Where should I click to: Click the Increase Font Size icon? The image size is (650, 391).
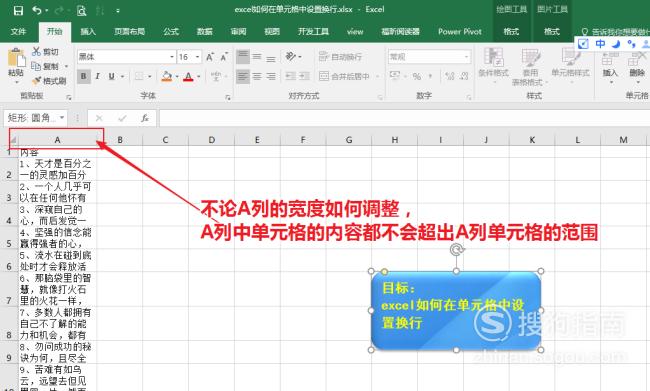point(210,57)
